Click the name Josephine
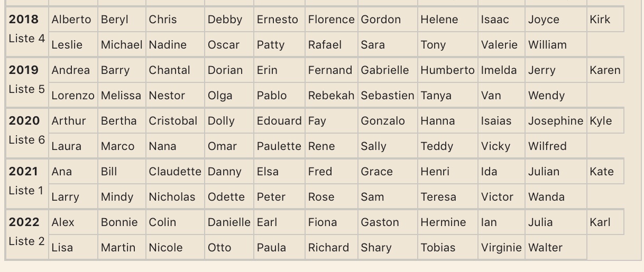 (x=555, y=121)
